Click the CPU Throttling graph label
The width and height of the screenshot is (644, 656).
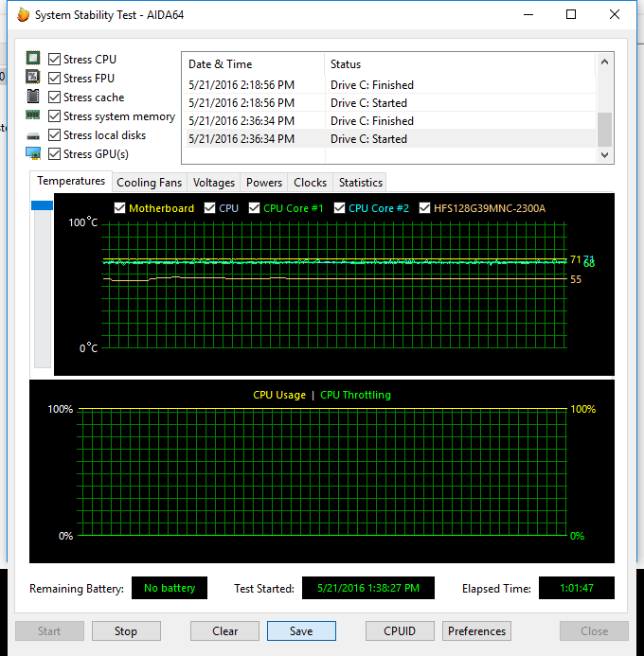[355, 395]
